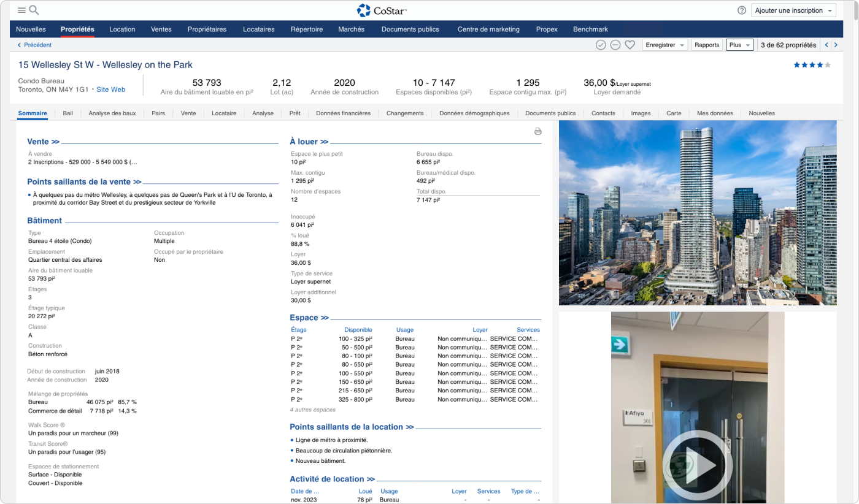Screen dimensions: 859x504
Task: Expand the Plus dropdown
Action: coord(739,45)
